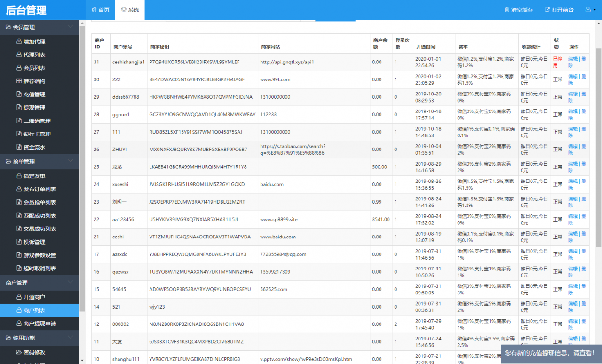Viewport: 602px width, 364px height.
Task: Click the 商户提现申请 monitor icon
Action: coord(19,324)
